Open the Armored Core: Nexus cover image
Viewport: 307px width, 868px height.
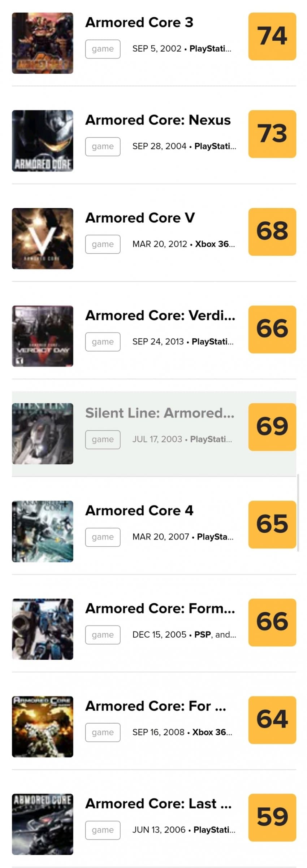click(43, 141)
